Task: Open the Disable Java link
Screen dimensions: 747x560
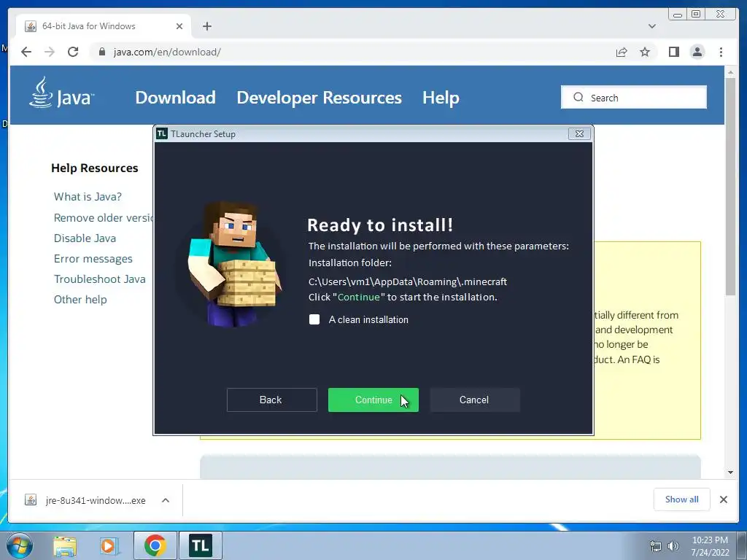Action: tap(85, 238)
